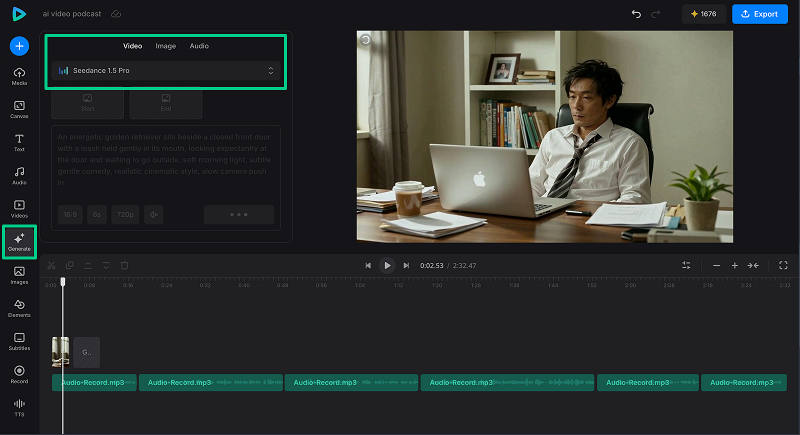Click the rotate icon on the preview
The image size is (800, 435).
coord(365,40)
